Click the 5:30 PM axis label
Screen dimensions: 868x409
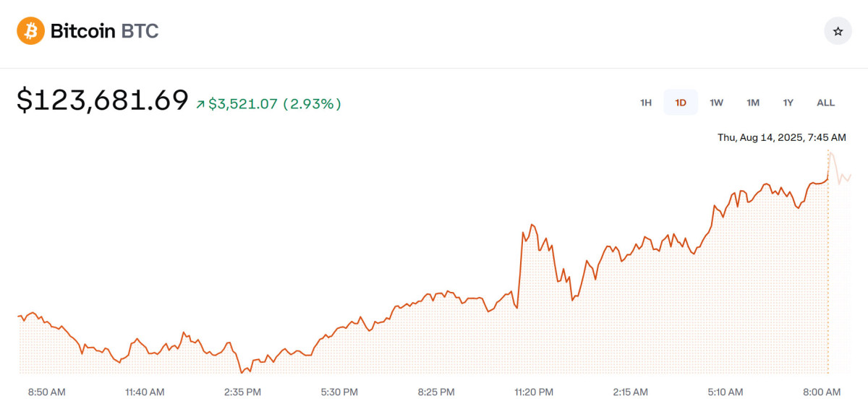[x=339, y=392]
